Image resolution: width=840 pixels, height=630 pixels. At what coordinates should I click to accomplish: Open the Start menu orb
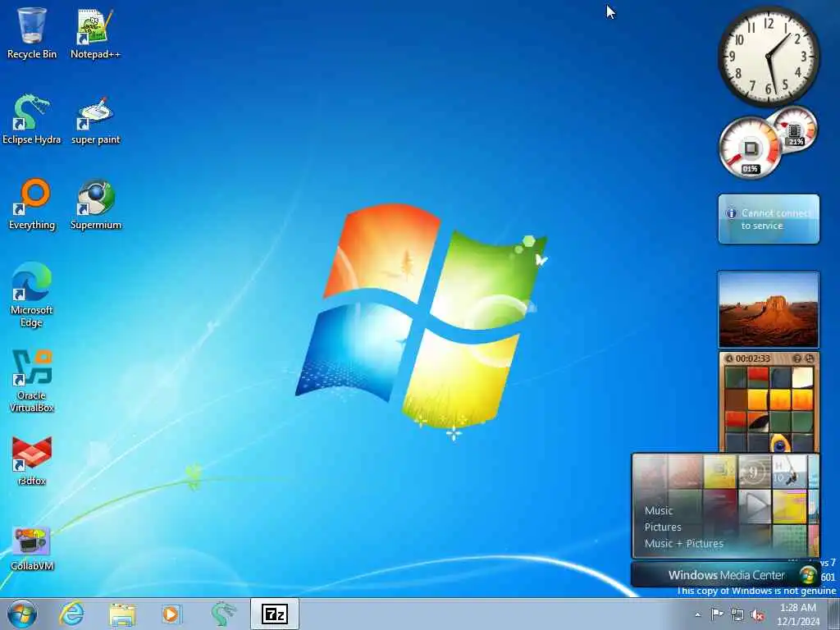(x=22, y=614)
